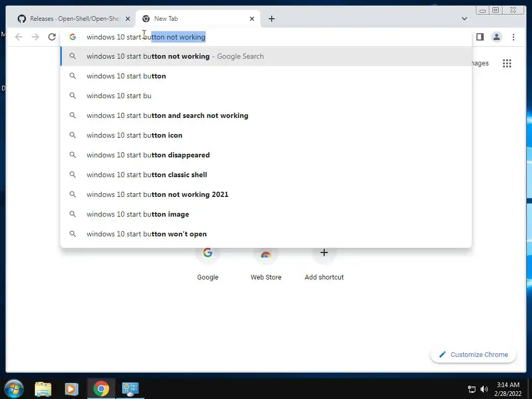
Task: Select suggestion 'start button not working 2021'
Action: pos(266,194)
